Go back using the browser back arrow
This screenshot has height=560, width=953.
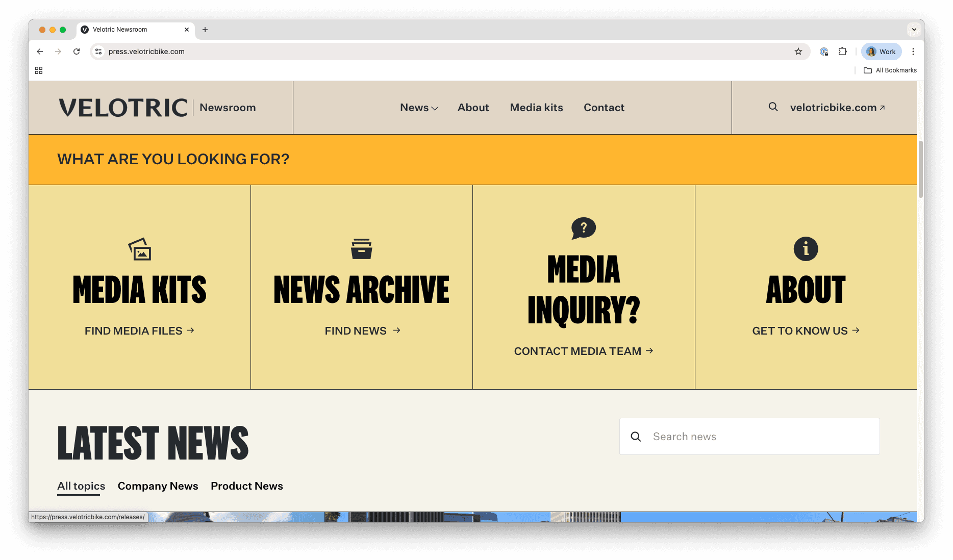point(40,52)
